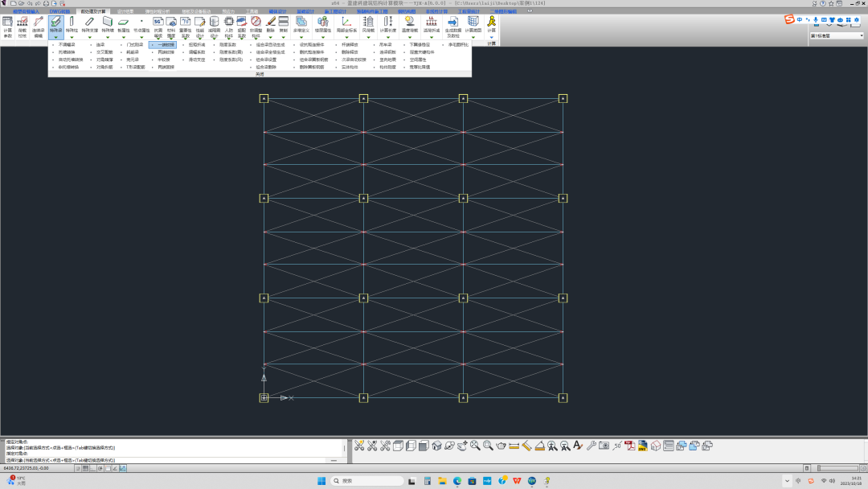This screenshot has height=489, width=868.
Task: Click the help question-mark icon in title bar
Action: (x=823, y=3)
